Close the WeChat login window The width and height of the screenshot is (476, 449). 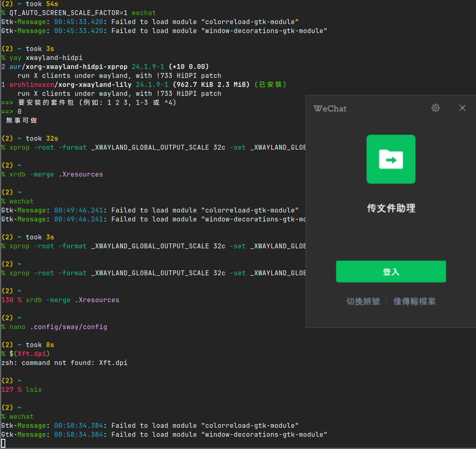click(x=462, y=108)
